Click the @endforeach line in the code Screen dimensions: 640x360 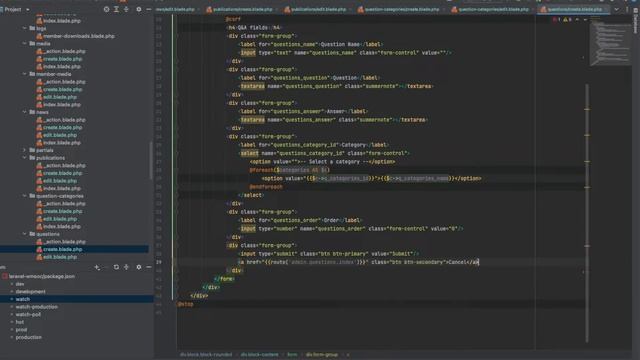click(266, 187)
